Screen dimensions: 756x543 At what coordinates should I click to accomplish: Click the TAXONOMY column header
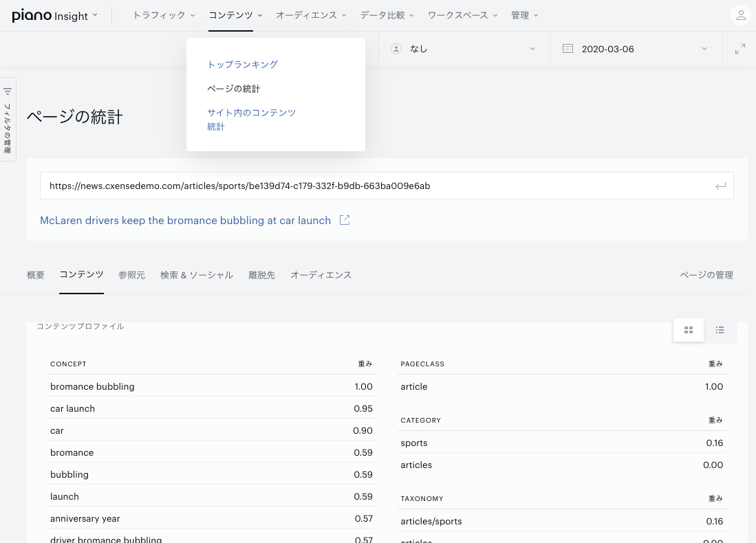point(422,499)
